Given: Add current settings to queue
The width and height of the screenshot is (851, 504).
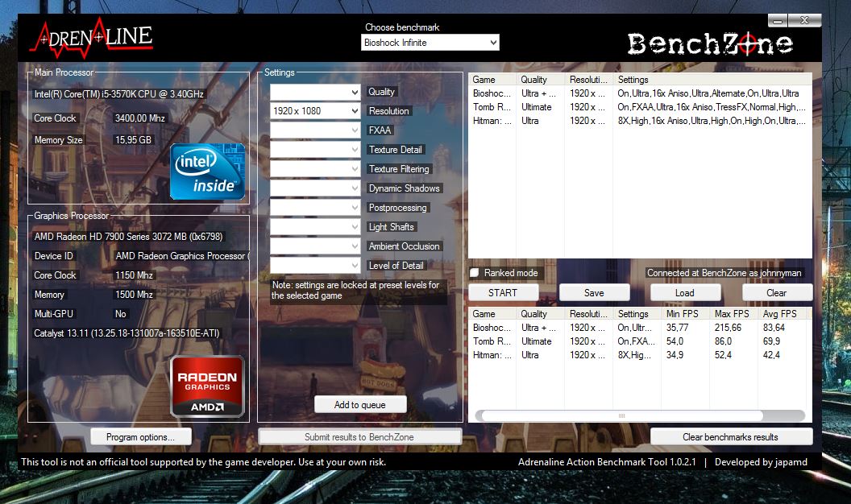Looking at the screenshot, I should click(x=360, y=405).
